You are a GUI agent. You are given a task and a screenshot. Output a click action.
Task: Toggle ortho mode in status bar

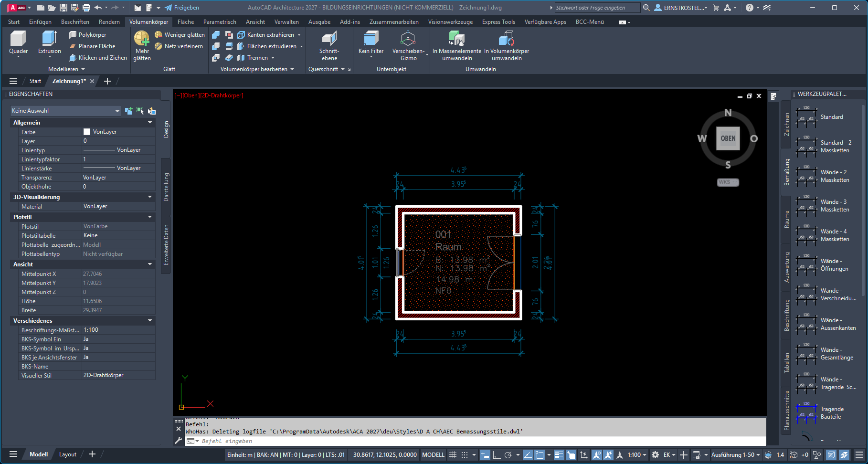pyautogui.click(x=497, y=455)
